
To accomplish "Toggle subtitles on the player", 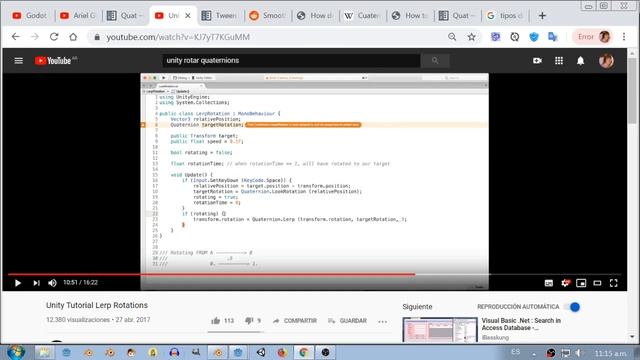I will [x=549, y=283].
